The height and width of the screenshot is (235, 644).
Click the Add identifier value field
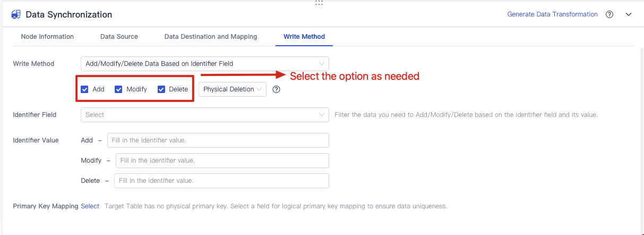click(218, 140)
